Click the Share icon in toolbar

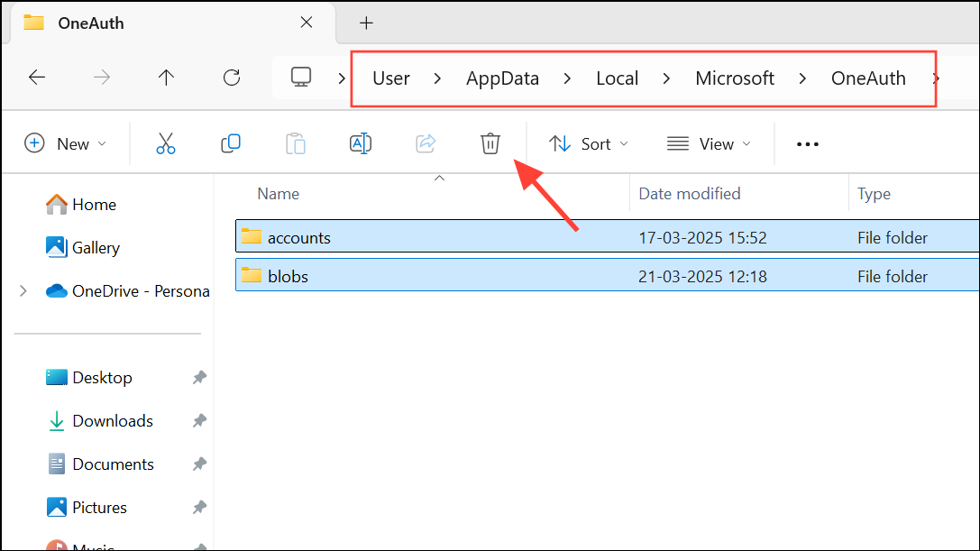point(426,144)
